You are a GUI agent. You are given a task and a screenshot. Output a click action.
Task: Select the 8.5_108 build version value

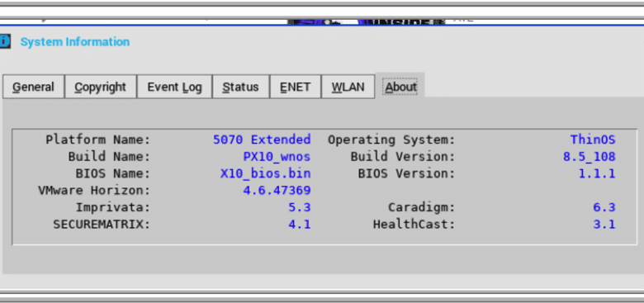click(x=589, y=156)
